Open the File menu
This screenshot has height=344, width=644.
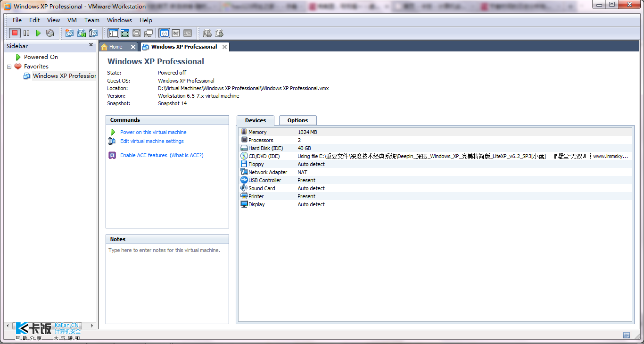(x=17, y=20)
